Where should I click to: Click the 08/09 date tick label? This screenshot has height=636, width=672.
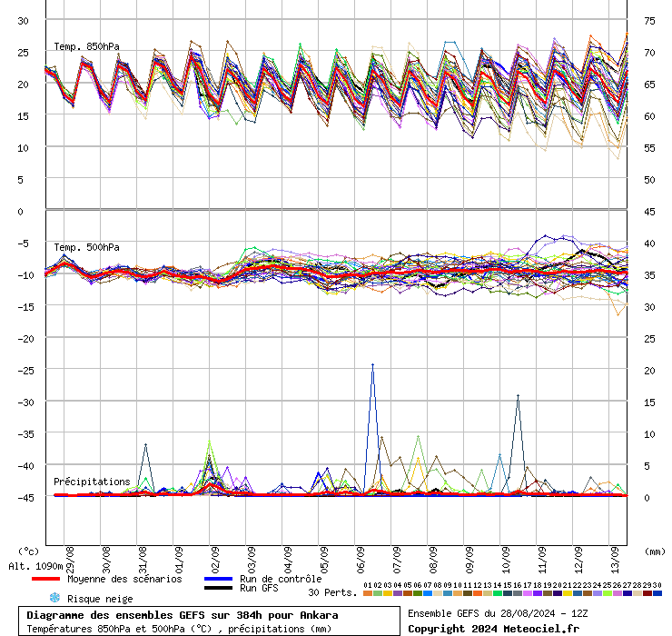[x=433, y=560]
